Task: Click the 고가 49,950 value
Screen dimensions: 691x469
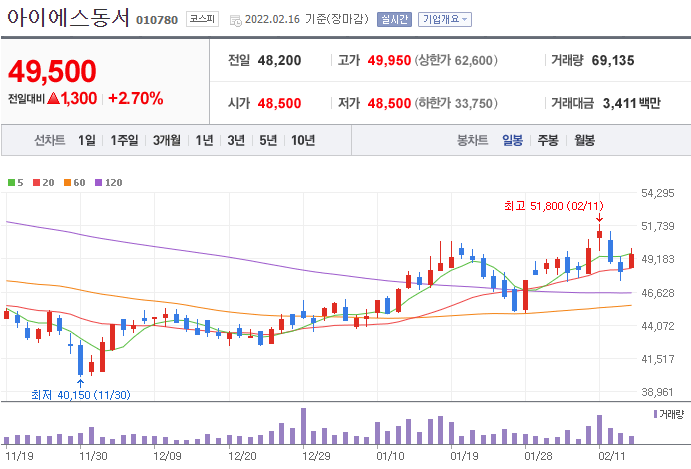Action: [389, 60]
